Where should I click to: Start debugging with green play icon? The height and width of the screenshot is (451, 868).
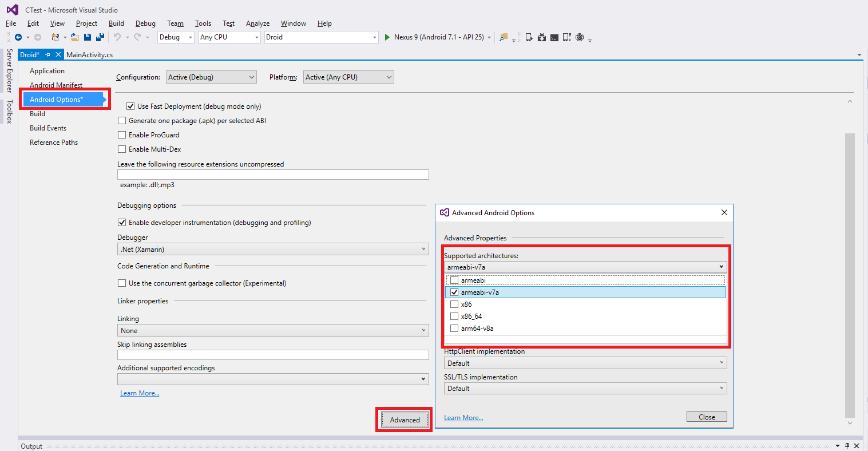[387, 37]
